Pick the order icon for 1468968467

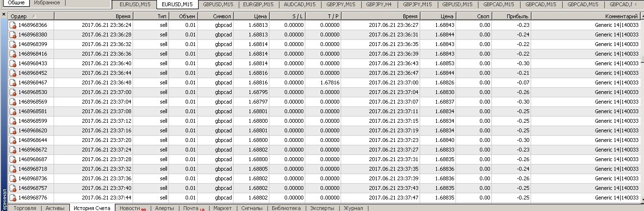coord(13,82)
